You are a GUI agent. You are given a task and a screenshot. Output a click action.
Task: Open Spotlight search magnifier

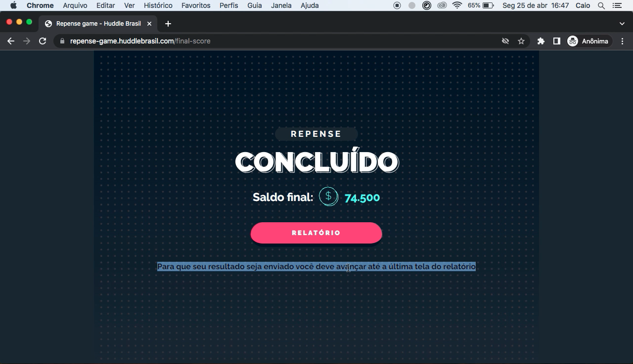[601, 5]
